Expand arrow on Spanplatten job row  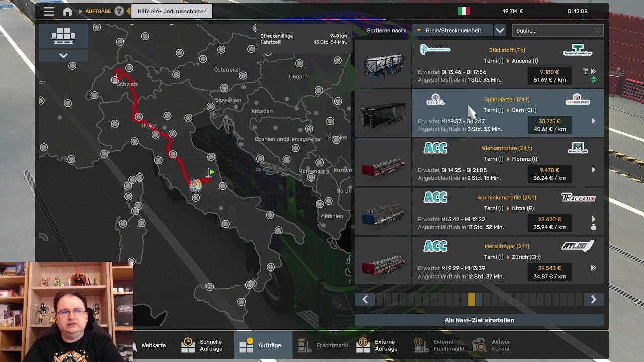[594, 121]
